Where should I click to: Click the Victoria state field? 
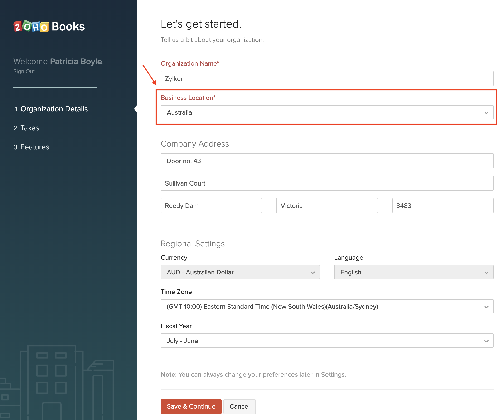[x=327, y=205]
